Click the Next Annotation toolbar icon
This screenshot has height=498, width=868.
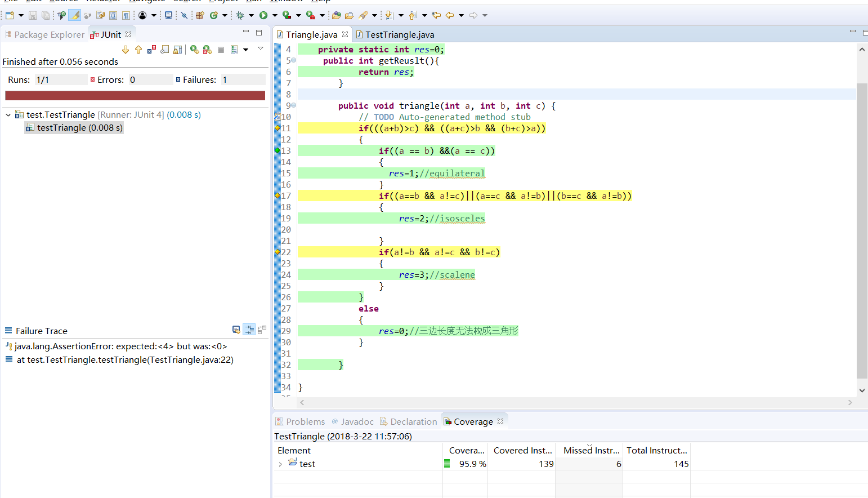389,15
